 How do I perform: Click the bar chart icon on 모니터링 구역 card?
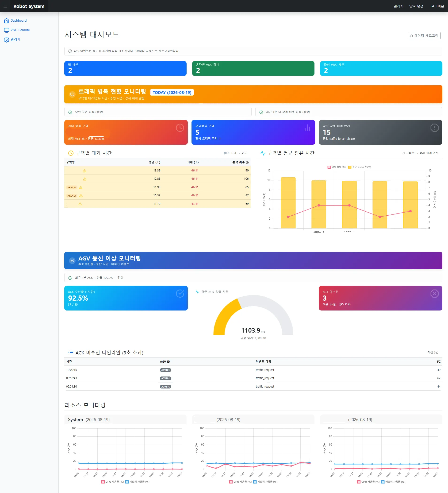point(307,128)
